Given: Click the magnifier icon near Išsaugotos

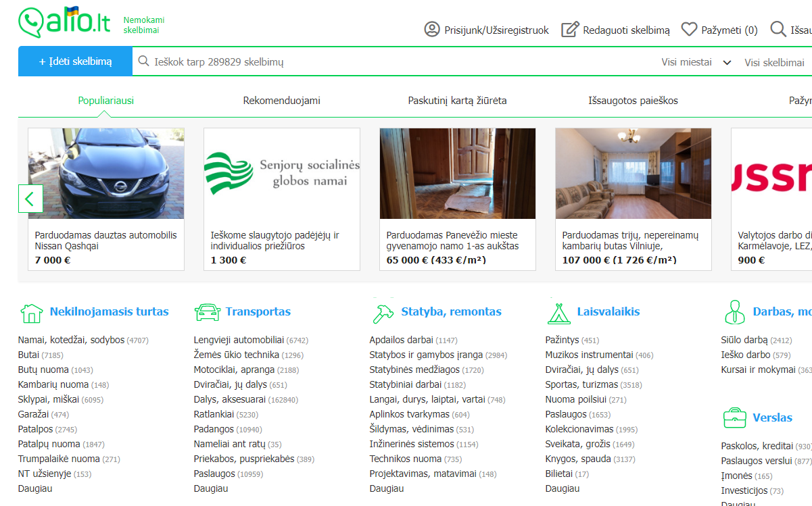Looking at the screenshot, I should (x=778, y=30).
